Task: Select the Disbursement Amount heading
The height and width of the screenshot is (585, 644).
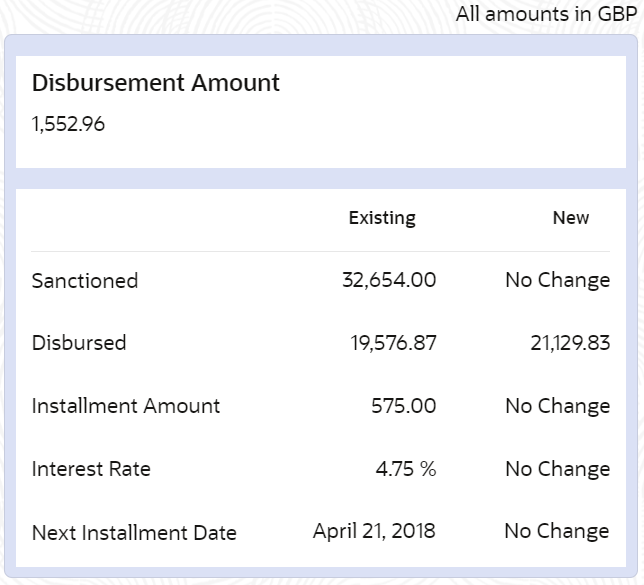Action: tap(156, 84)
